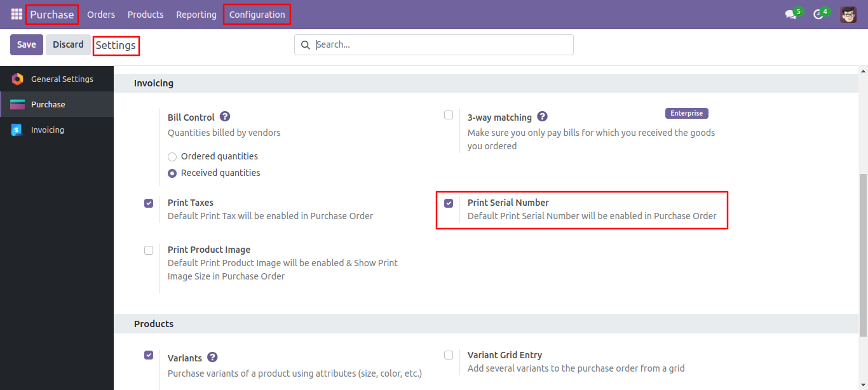Click the Save button
868x390 pixels.
(x=27, y=44)
